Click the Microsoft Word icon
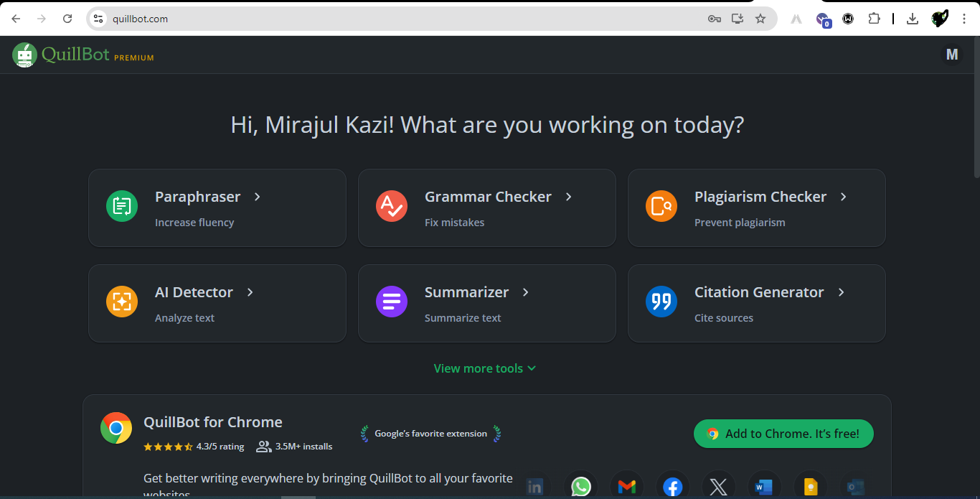980x499 pixels. (x=764, y=487)
